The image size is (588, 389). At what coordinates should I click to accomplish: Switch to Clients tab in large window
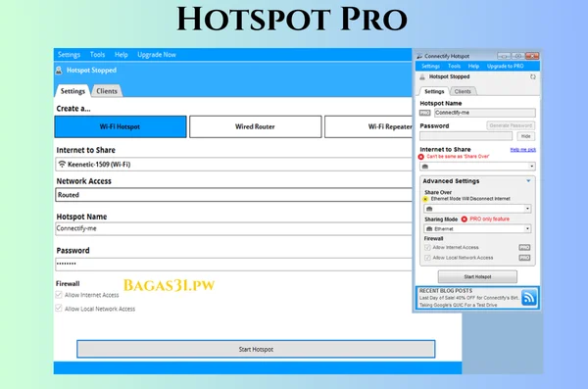[x=107, y=91]
